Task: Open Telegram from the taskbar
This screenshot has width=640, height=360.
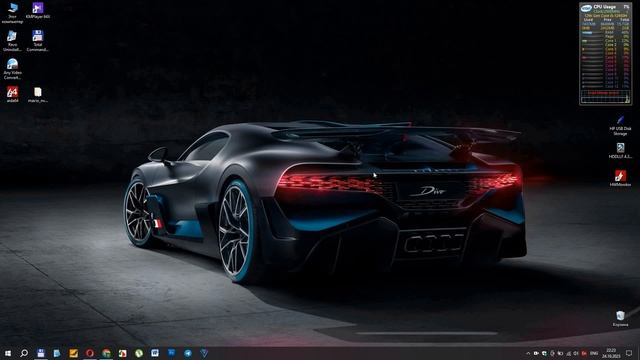Action: [188, 353]
